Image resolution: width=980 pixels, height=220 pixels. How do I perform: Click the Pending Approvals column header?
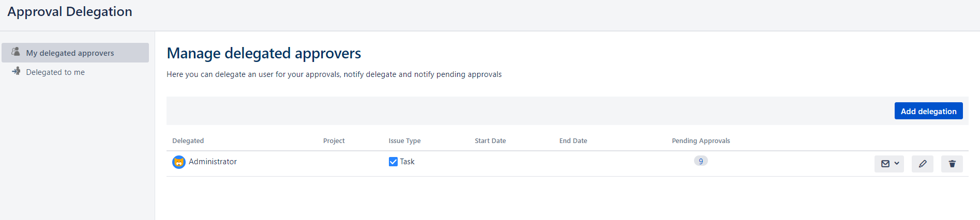[701, 140]
